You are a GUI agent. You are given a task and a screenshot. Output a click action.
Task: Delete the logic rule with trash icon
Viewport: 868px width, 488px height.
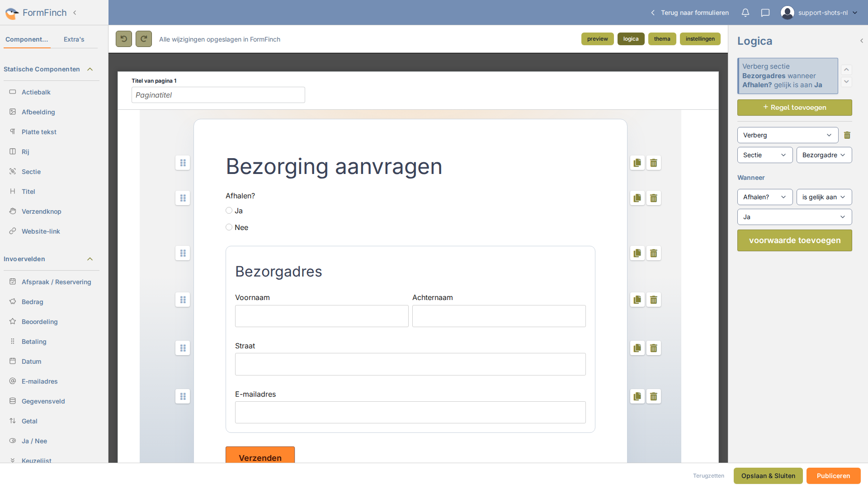847,135
